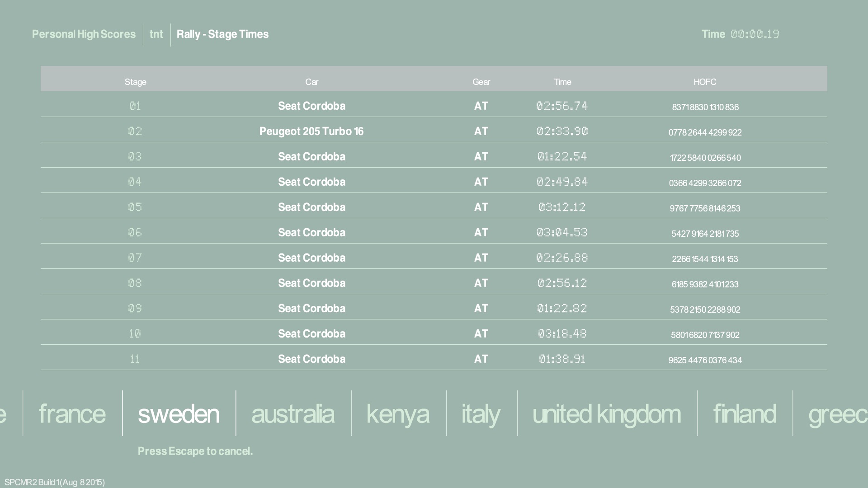
Task: Click the tnt profile name
Action: (x=156, y=34)
